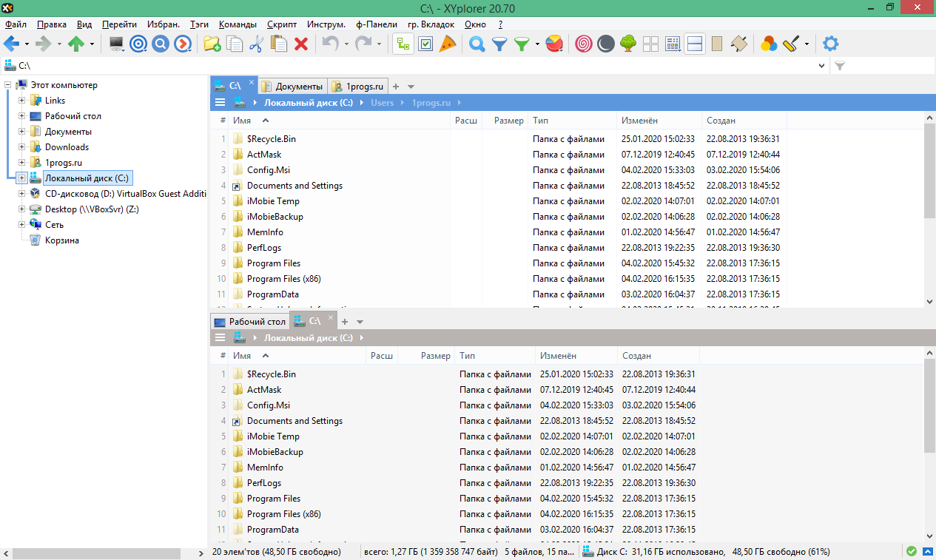Click the green tree icon in toolbar
The width and height of the screenshot is (936, 560).
628,44
